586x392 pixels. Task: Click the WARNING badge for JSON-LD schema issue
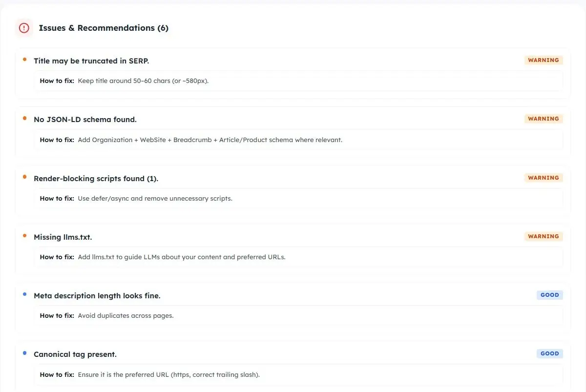[544, 119]
